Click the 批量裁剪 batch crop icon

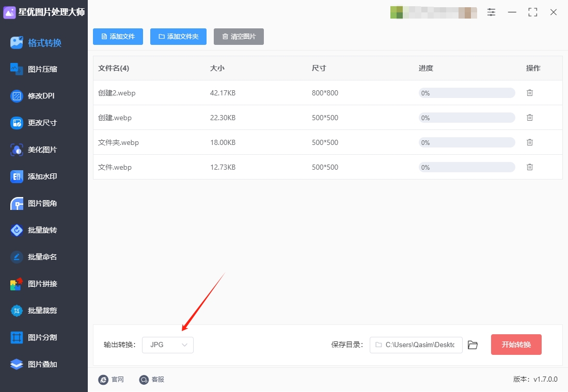point(17,311)
